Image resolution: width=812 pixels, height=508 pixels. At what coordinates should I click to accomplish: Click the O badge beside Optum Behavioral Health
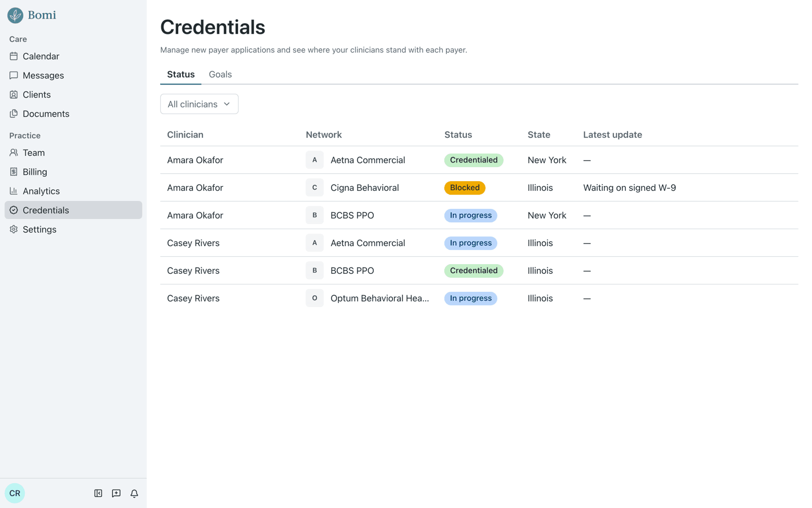[x=315, y=299]
